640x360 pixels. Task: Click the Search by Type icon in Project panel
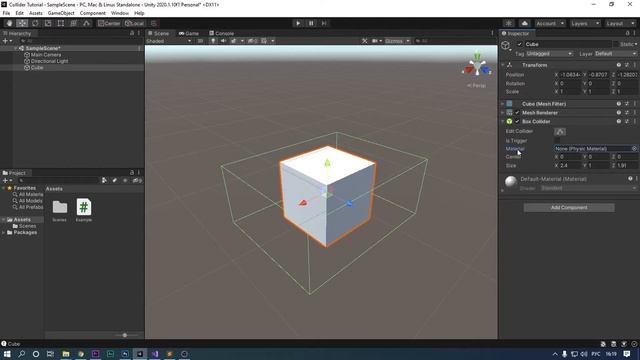click(x=104, y=180)
